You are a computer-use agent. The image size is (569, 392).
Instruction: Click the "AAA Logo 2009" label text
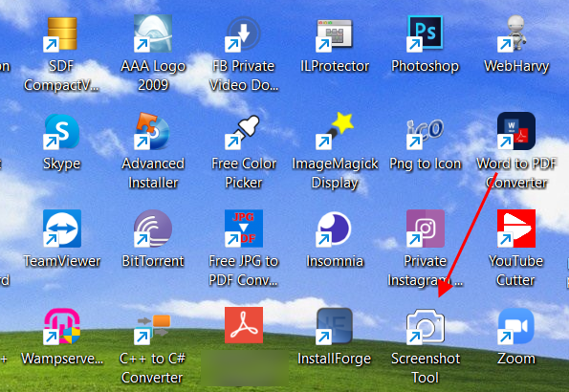click(153, 76)
